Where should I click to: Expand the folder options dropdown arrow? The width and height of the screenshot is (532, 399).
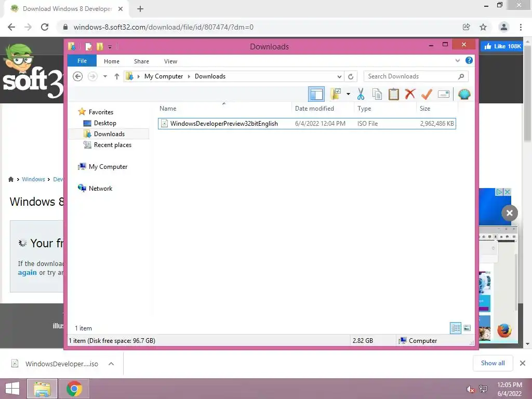pos(348,94)
